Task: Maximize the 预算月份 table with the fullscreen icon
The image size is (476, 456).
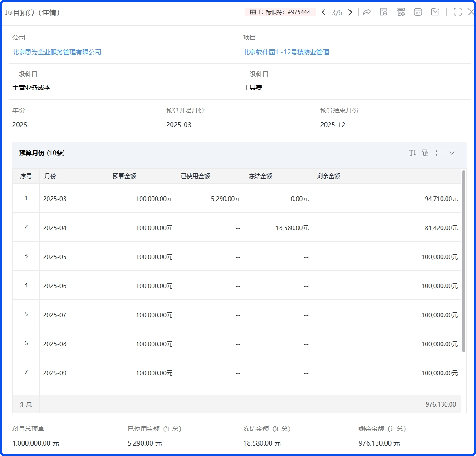Action: click(439, 153)
